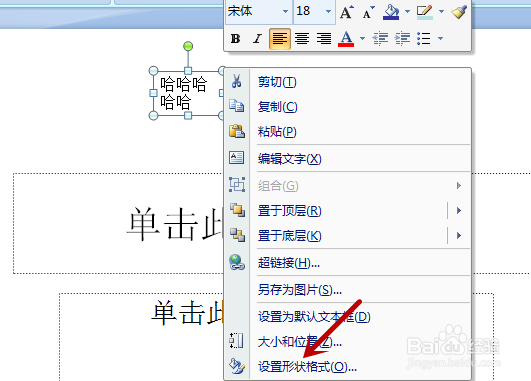Click the title placeholder 单击此
Screen dimensions: 531x381
pos(174,224)
